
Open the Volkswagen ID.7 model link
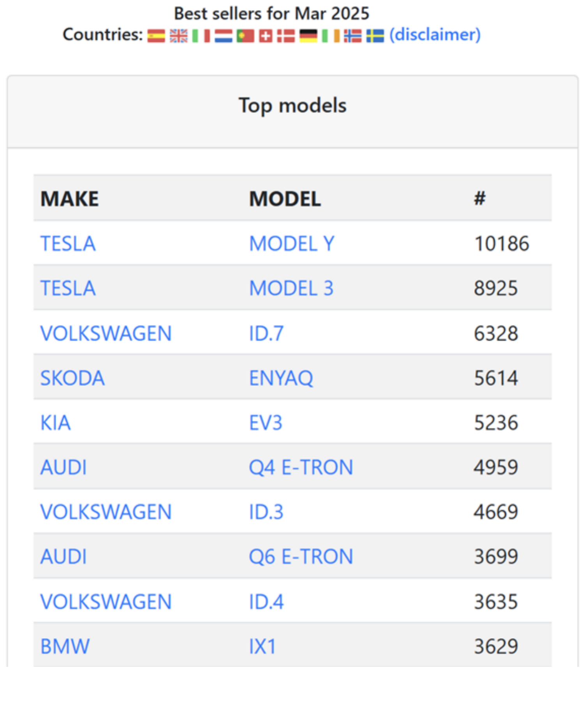[266, 333]
